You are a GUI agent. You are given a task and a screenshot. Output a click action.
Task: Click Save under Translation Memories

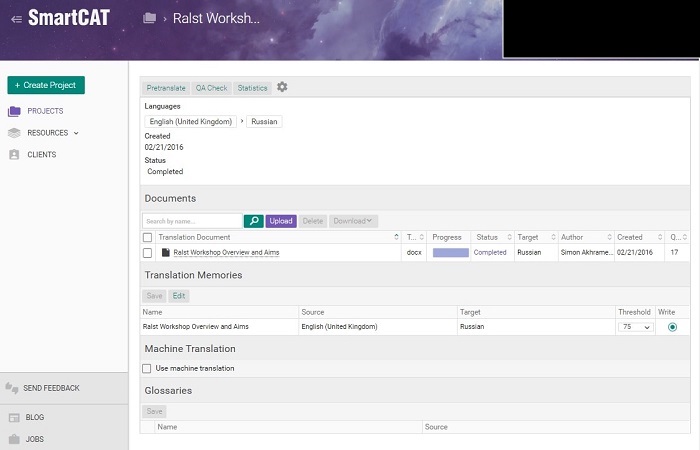click(x=154, y=296)
